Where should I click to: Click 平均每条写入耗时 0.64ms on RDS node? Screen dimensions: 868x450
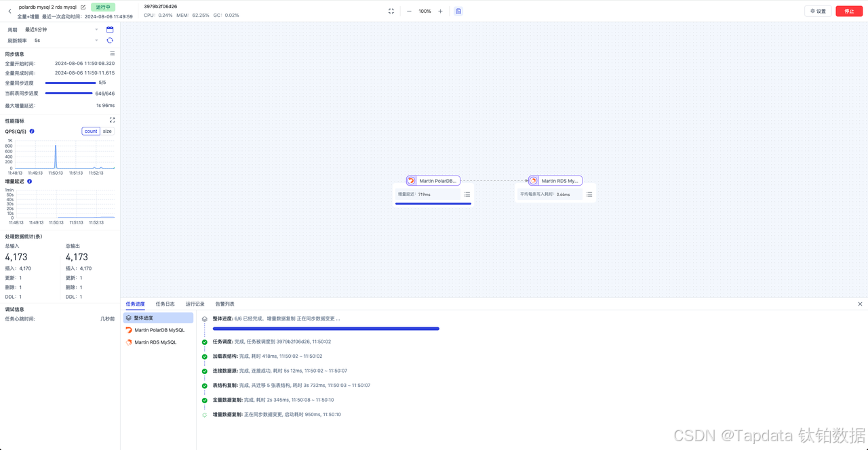(x=545, y=195)
